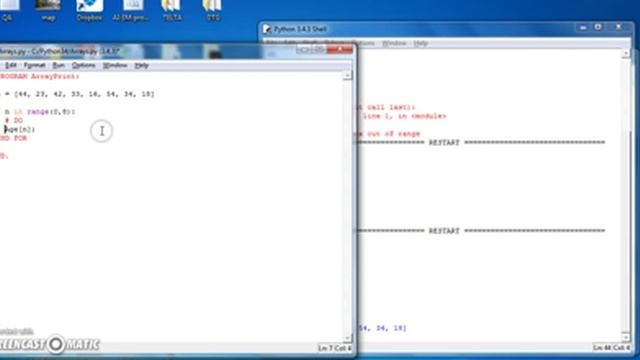Click the Python Shell scrollbar down arrow
Viewport: 640px width, 360px height.
[626, 337]
